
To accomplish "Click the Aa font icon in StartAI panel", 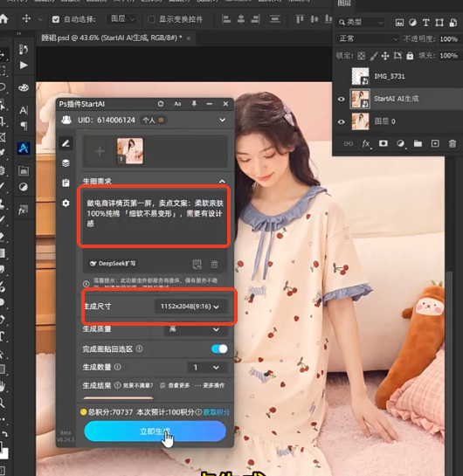I will 177,104.
